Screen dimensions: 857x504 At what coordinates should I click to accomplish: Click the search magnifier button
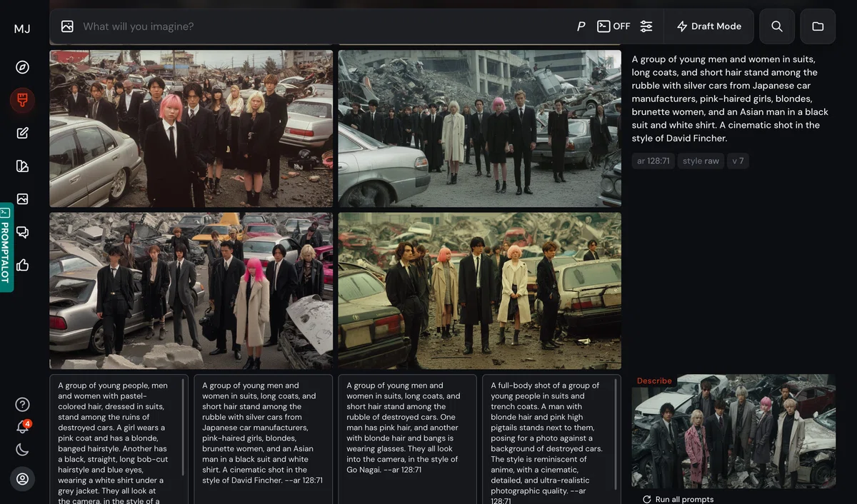(777, 26)
